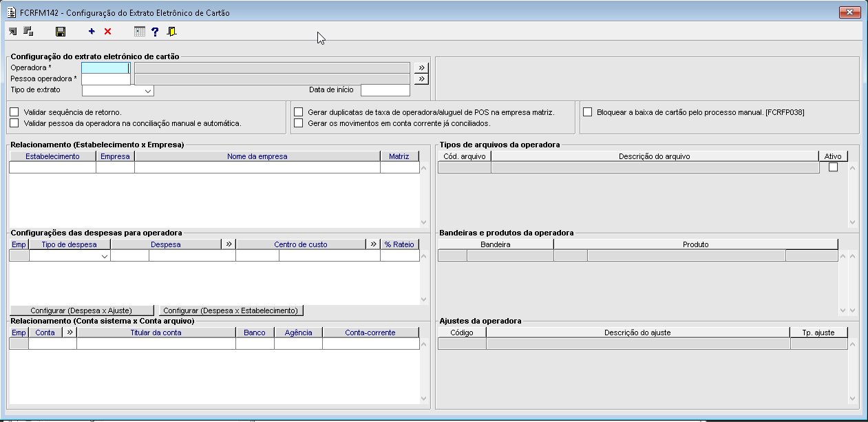This screenshot has height=422, width=868.
Task: Click the first toolbar icon with arrow
Action: point(13,31)
